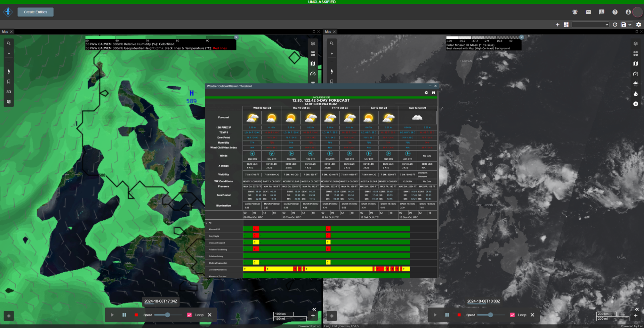Play the right map animation
This screenshot has width=644, height=328.
click(x=435, y=315)
